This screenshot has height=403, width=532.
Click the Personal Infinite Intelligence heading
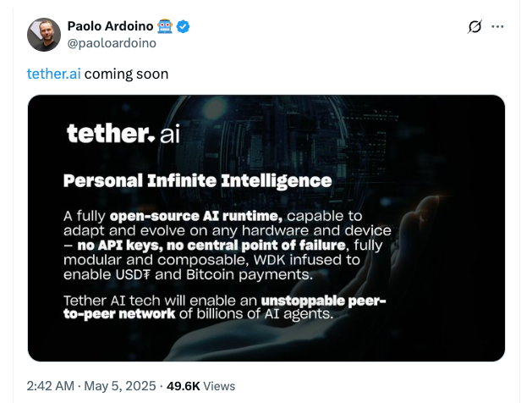198,180
